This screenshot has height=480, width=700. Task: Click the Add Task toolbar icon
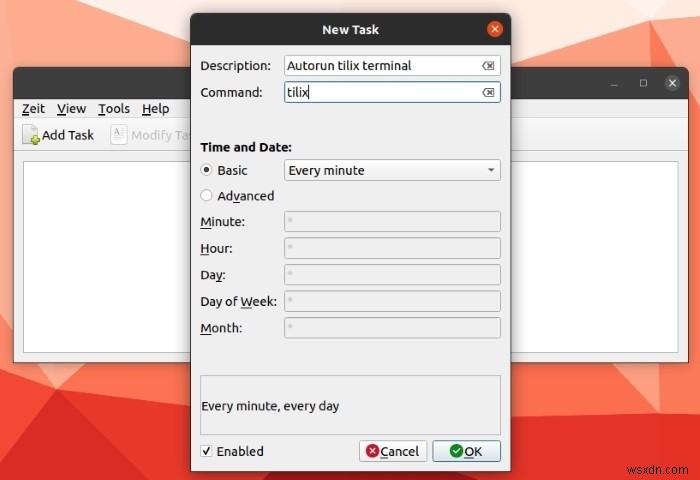pyautogui.click(x=31, y=134)
